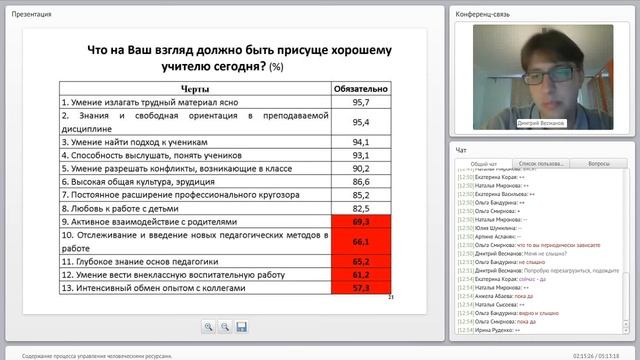Click the red cell 61,2
Image resolution: width=640 pixels, height=360 pixels.
click(361, 275)
